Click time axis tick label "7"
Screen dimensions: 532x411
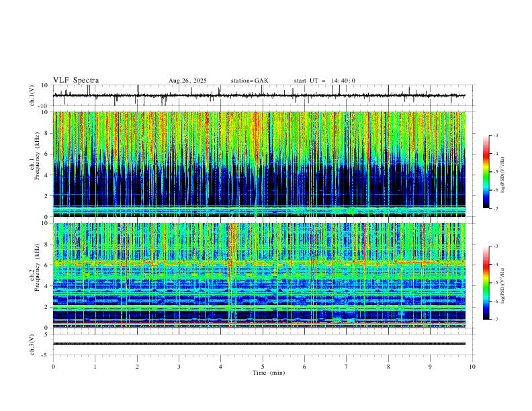[347, 367]
